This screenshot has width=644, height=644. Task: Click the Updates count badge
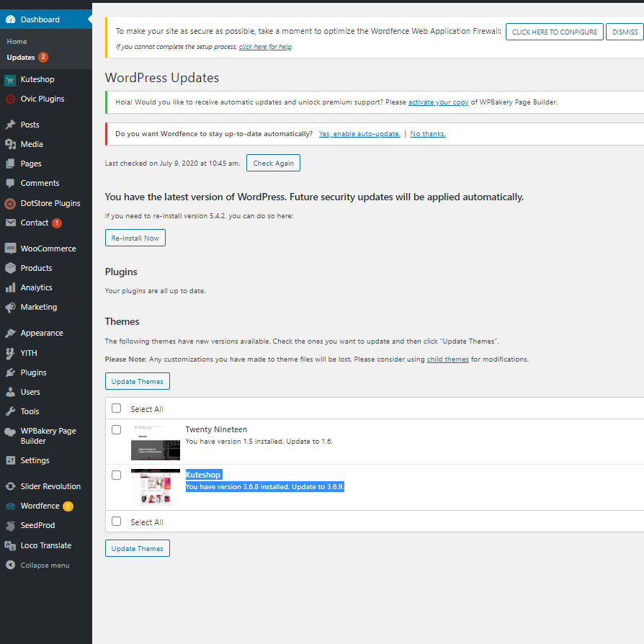click(43, 57)
